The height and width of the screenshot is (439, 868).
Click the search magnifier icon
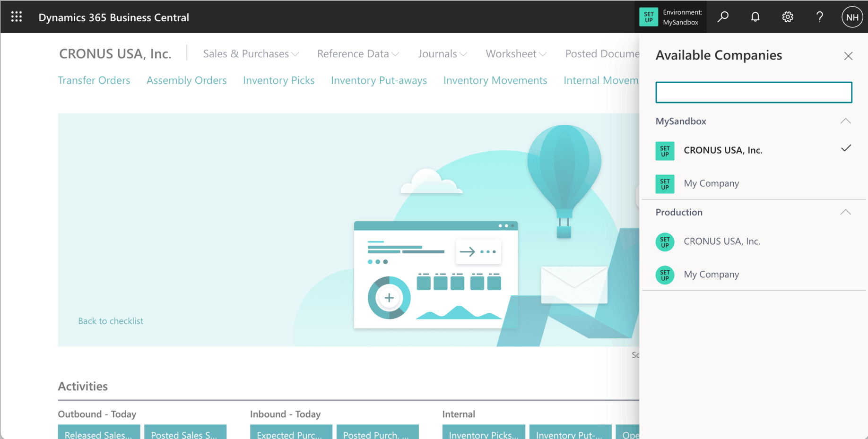[723, 17]
